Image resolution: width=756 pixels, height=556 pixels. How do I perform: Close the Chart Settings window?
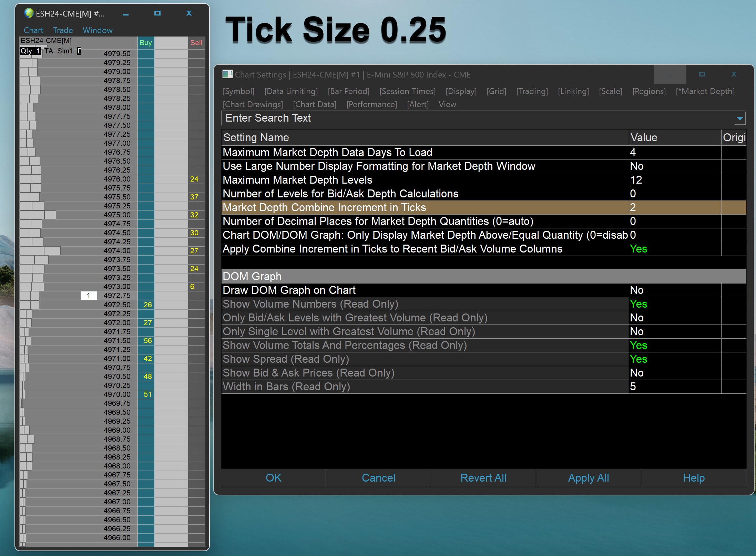pyautogui.click(x=734, y=74)
